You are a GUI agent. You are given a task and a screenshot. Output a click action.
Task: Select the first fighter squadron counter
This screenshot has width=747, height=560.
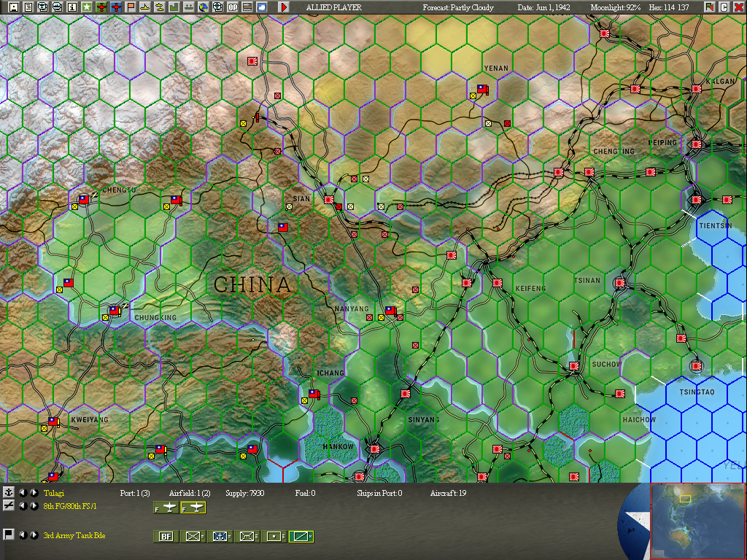point(166,507)
